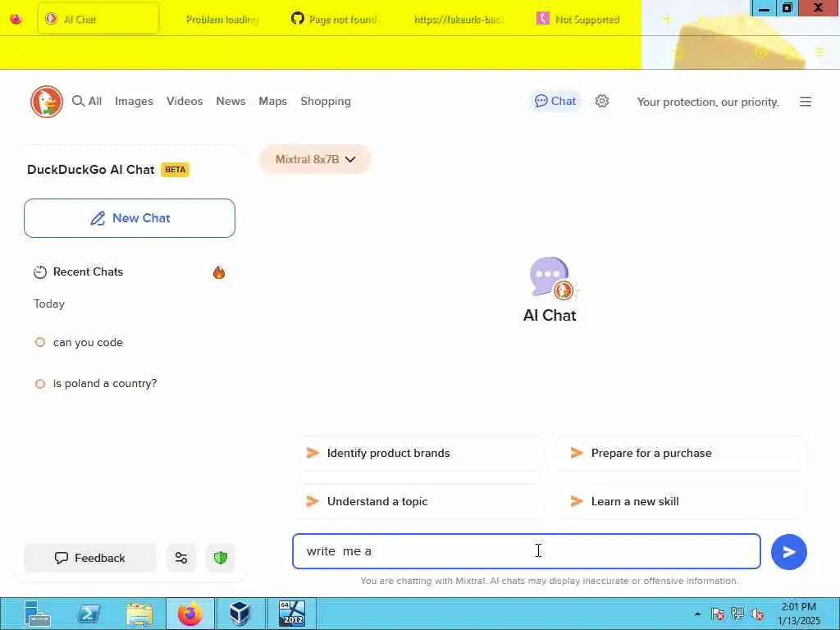Switch to the AI Chat tab
This screenshot has height=630, width=840.
(x=98, y=20)
